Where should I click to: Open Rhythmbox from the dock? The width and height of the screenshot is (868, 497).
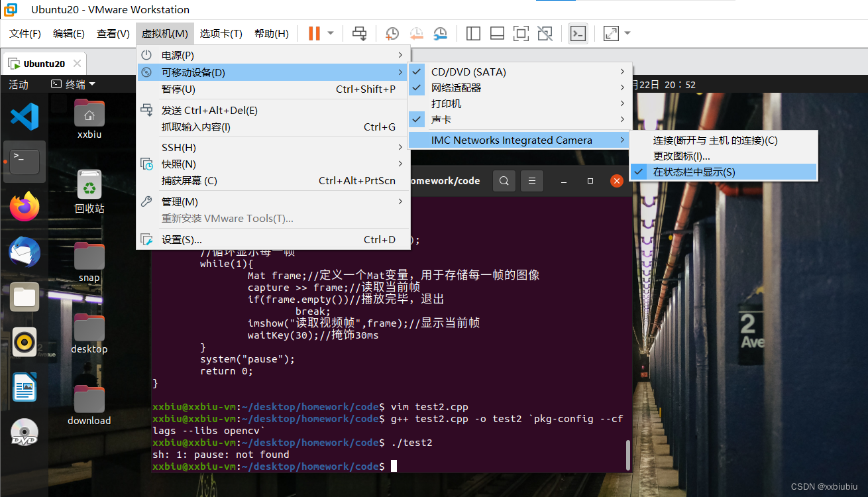pos(25,342)
